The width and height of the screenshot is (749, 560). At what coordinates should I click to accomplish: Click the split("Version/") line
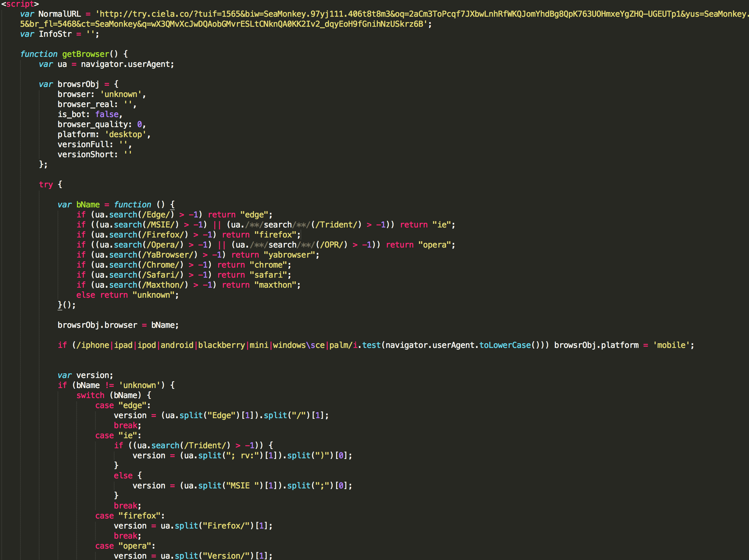(x=193, y=556)
